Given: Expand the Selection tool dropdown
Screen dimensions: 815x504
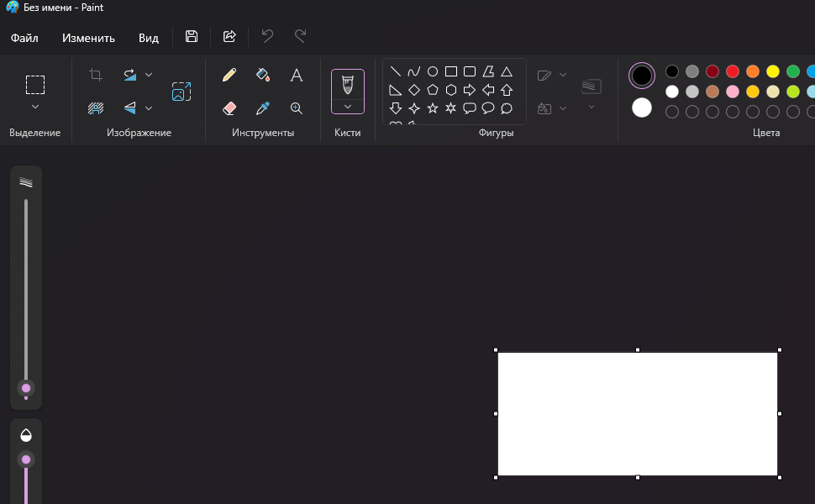Looking at the screenshot, I should (34, 107).
